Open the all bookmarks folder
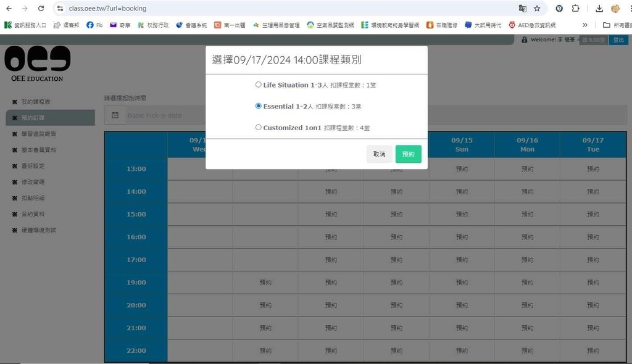Screen dimensions: 632x364 (617, 25)
